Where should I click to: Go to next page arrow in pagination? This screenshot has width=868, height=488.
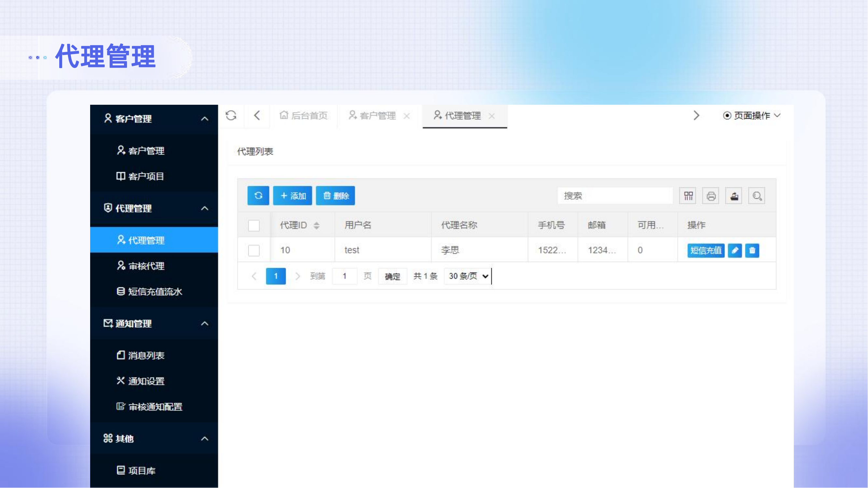297,277
